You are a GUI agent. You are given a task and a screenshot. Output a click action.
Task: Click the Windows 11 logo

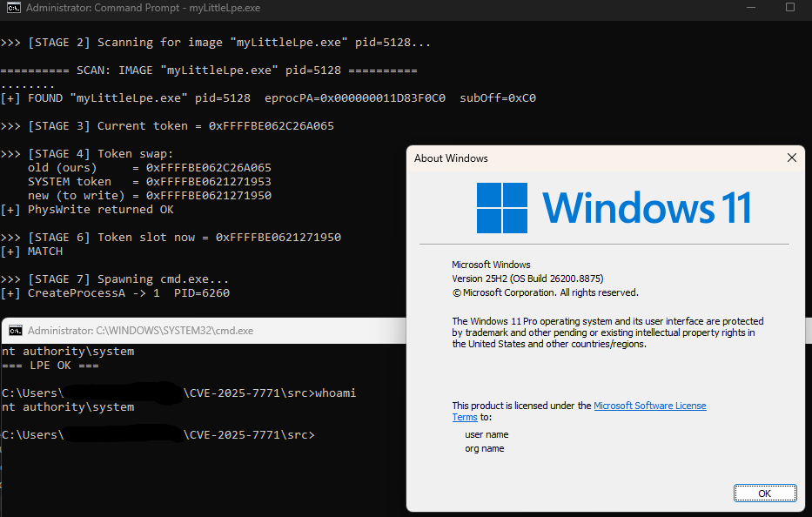(x=614, y=208)
